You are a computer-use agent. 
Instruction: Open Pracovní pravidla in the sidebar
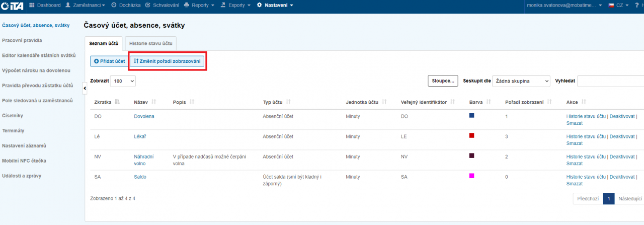[x=22, y=40]
